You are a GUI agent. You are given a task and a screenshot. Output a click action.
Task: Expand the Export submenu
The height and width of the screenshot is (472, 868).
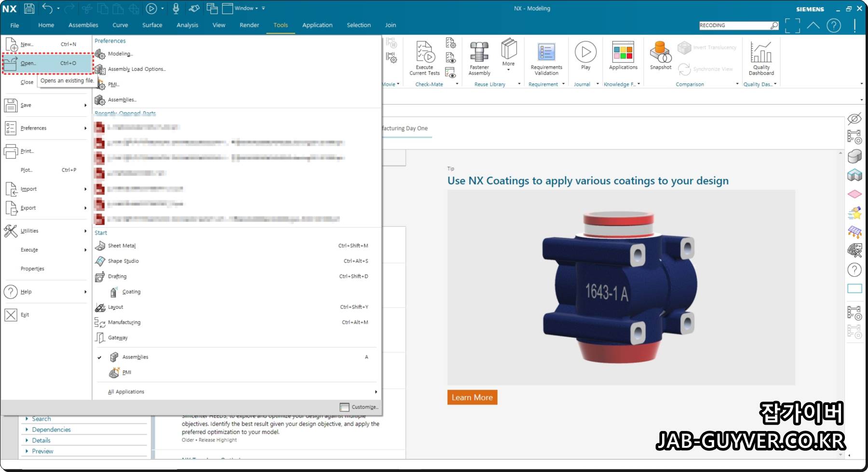pos(46,208)
